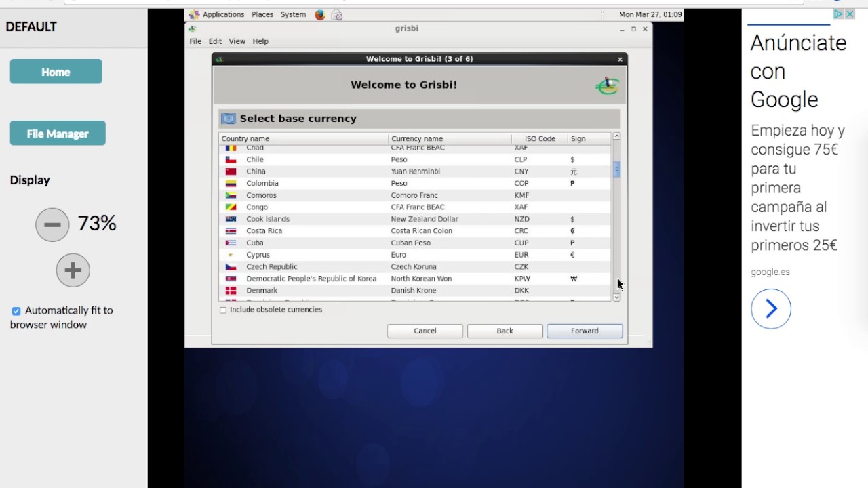Select the Yuan Renminbi currency cell
The height and width of the screenshot is (488, 868).
416,171
